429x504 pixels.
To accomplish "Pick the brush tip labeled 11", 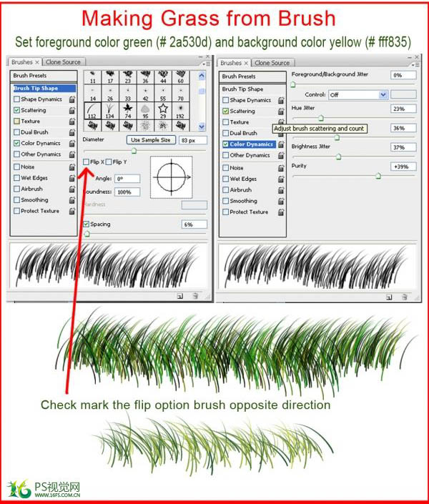I will click(x=93, y=77).
